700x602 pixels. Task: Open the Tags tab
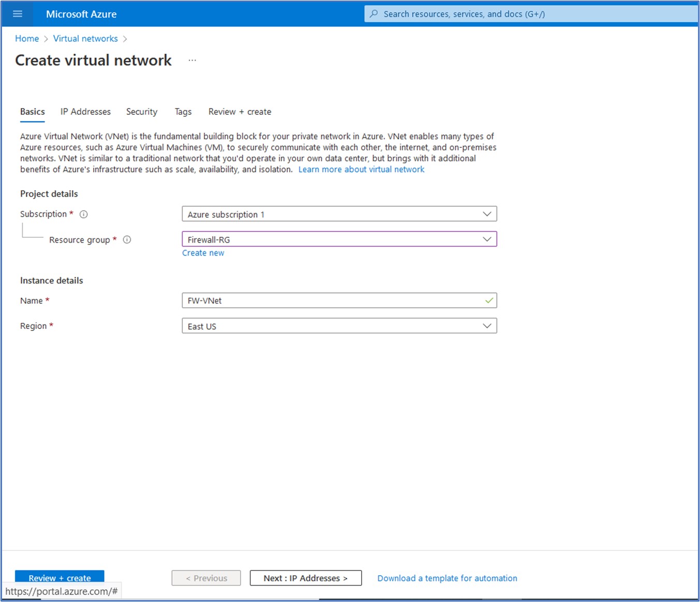[183, 112]
